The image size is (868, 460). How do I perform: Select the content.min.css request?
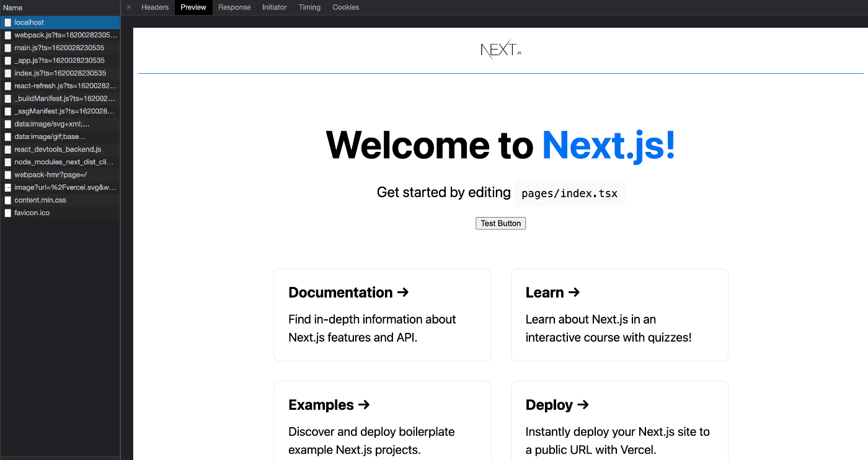click(x=60, y=200)
